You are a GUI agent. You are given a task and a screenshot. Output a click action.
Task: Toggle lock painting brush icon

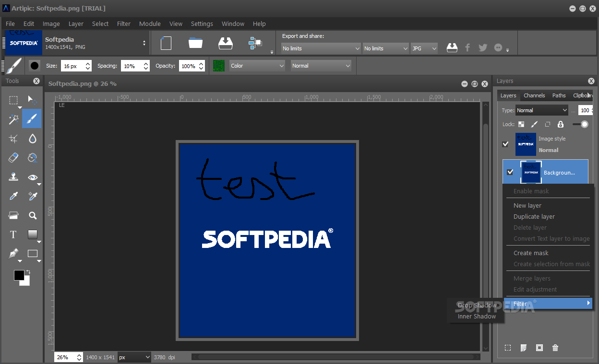point(534,124)
